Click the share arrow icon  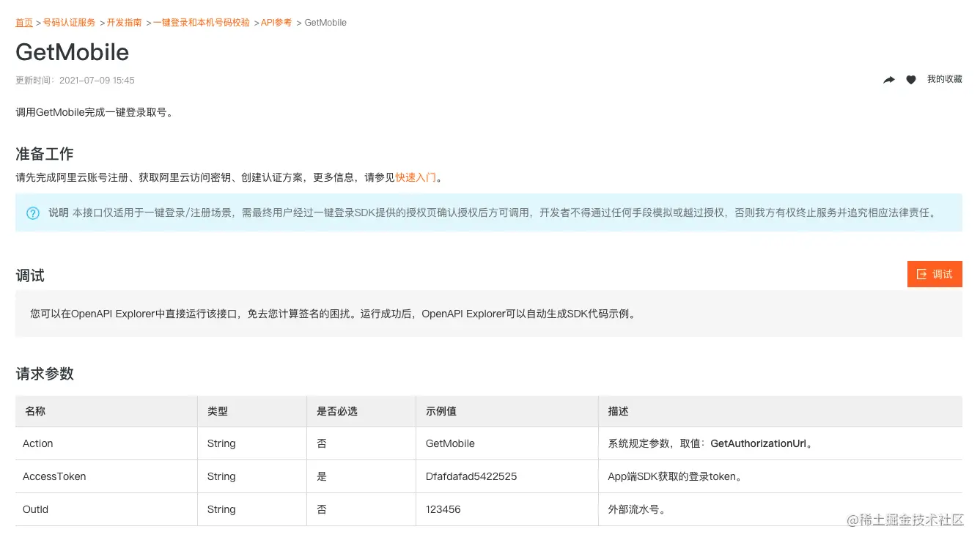coord(889,80)
